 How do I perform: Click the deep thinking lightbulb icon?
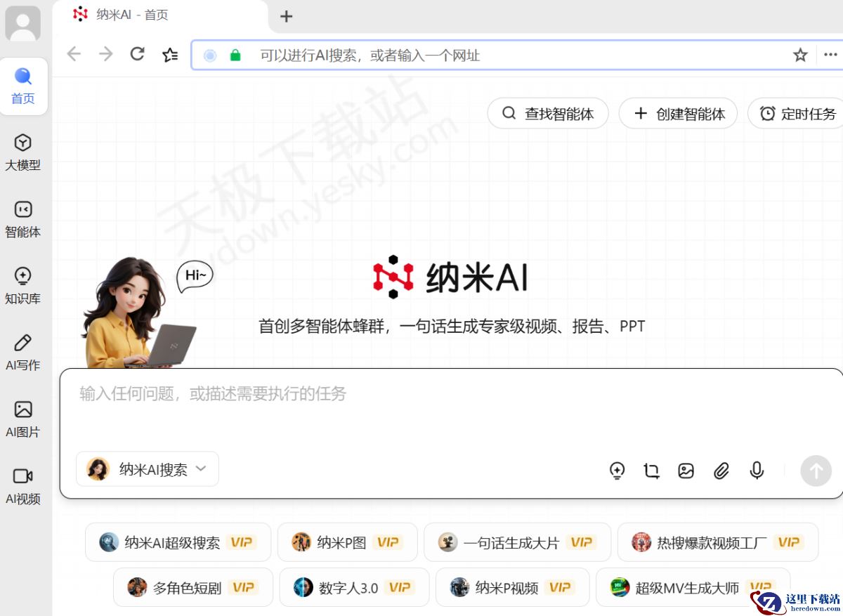[617, 471]
